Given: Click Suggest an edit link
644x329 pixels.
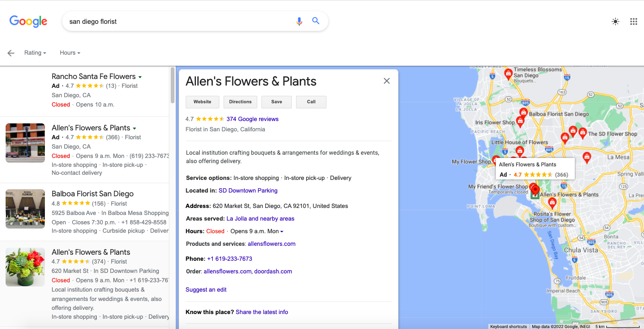Looking at the screenshot, I should tap(206, 290).
